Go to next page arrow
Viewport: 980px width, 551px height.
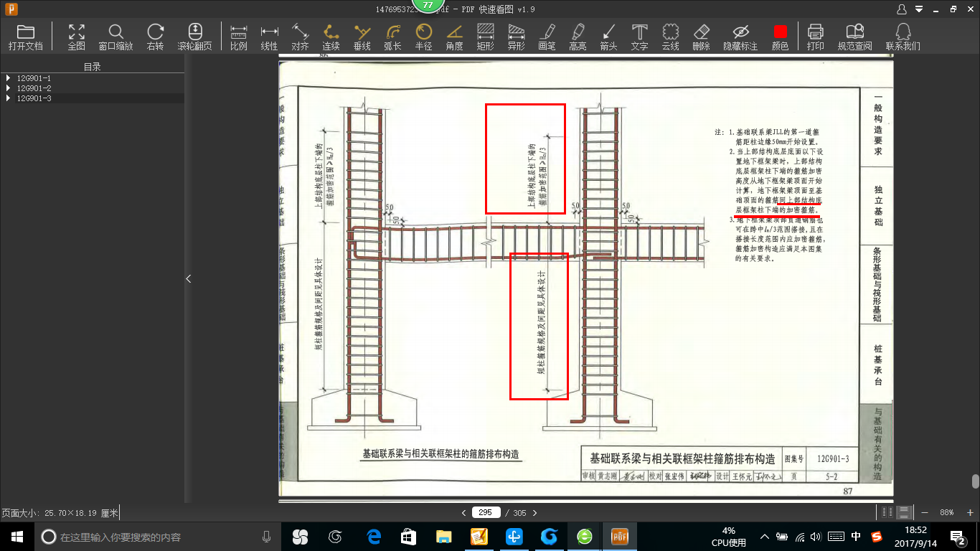[534, 512]
